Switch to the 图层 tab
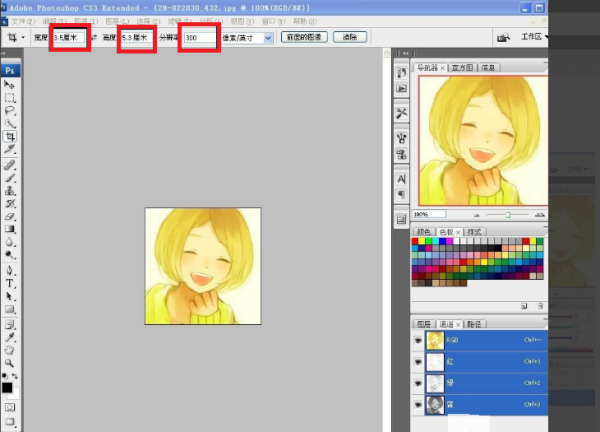The image size is (600, 432). pyautogui.click(x=423, y=324)
